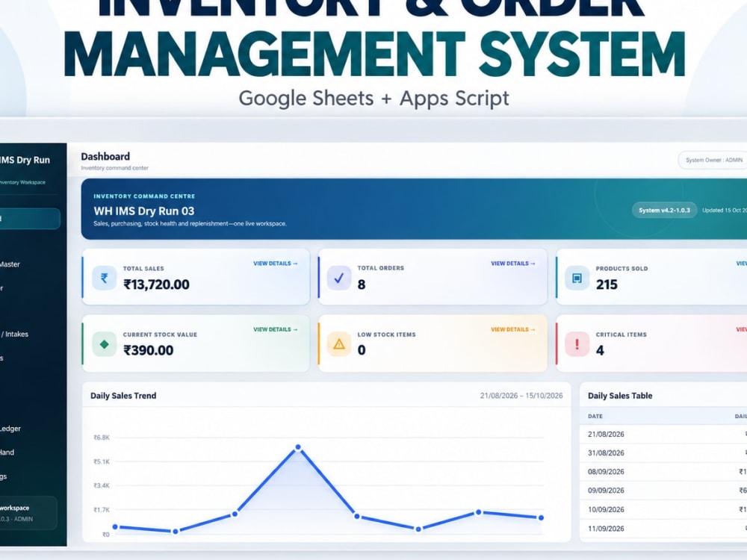Open View Details on Total Orders card
The height and width of the screenshot is (560, 747).
tap(513, 264)
